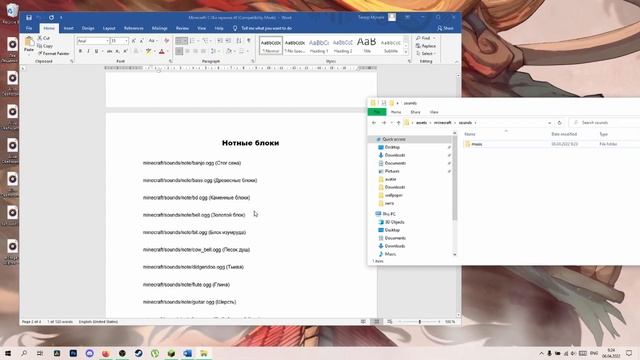Select the Normal style
640x360 pixels.
pyautogui.click(x=271, y=45)
